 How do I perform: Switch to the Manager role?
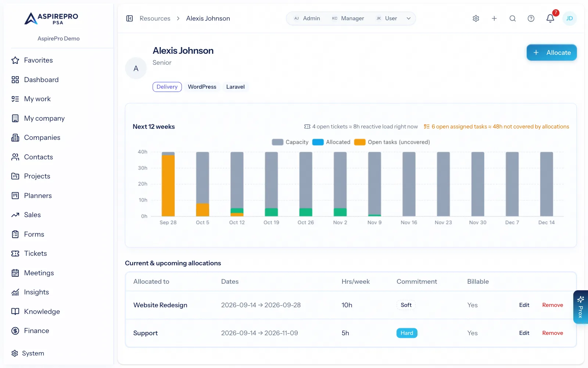point(348,18)
